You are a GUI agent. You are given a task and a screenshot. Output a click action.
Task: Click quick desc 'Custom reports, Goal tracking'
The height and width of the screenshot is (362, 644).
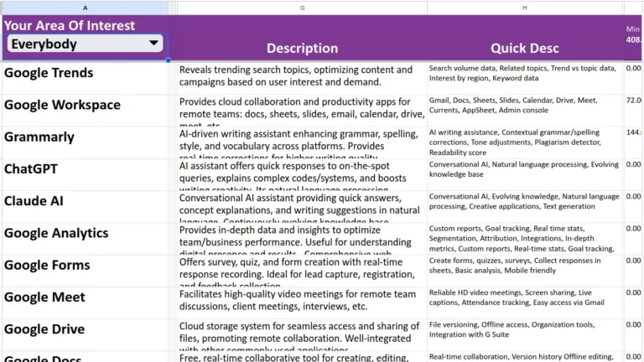point(525,239)
